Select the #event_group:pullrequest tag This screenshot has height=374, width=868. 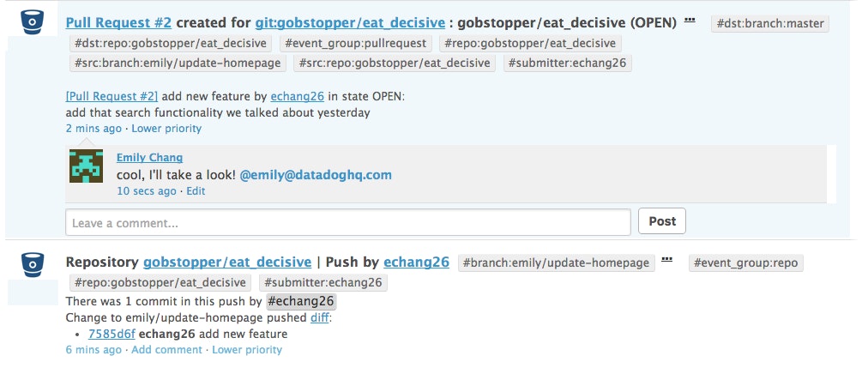click(355, 43)
